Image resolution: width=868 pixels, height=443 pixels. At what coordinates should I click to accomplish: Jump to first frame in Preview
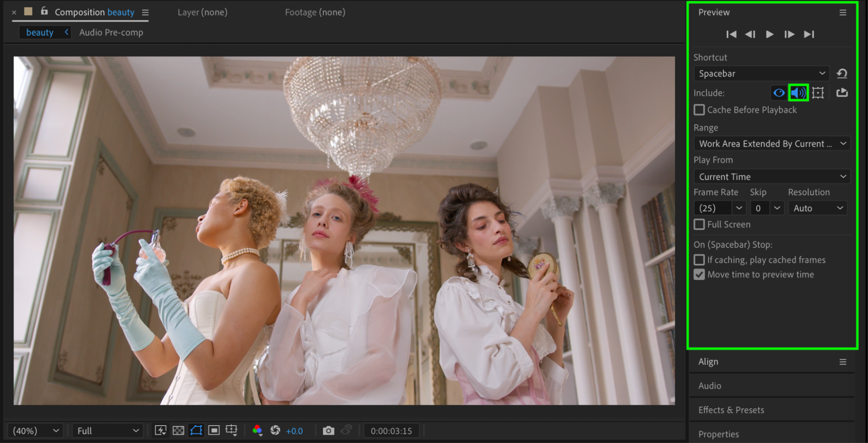[731, 34]
